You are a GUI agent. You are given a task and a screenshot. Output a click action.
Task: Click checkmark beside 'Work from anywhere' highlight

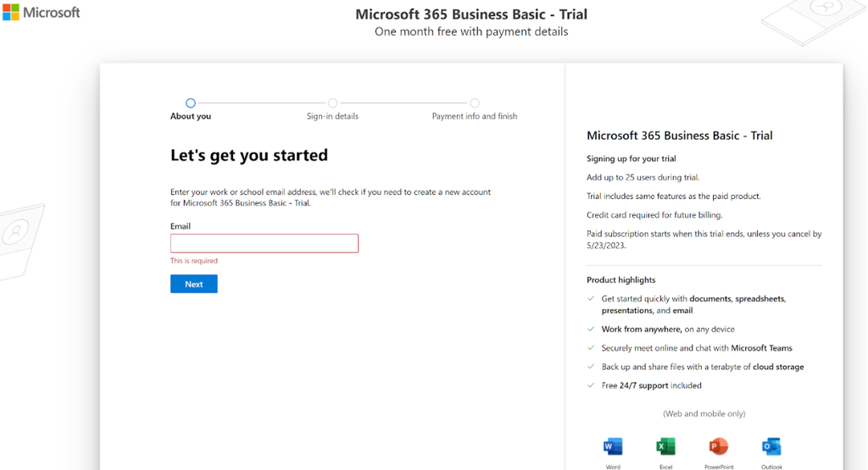click(591, 329)
